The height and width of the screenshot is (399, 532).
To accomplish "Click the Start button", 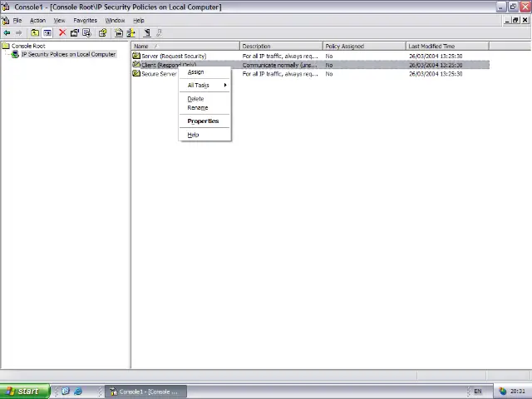I will pyautogui.click(x=25, y=392).
